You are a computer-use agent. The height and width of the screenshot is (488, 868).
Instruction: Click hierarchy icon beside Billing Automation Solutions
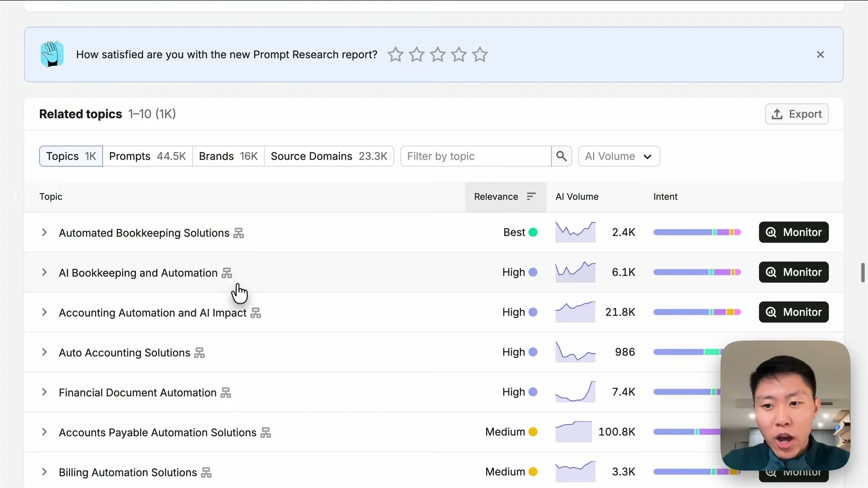206,473
